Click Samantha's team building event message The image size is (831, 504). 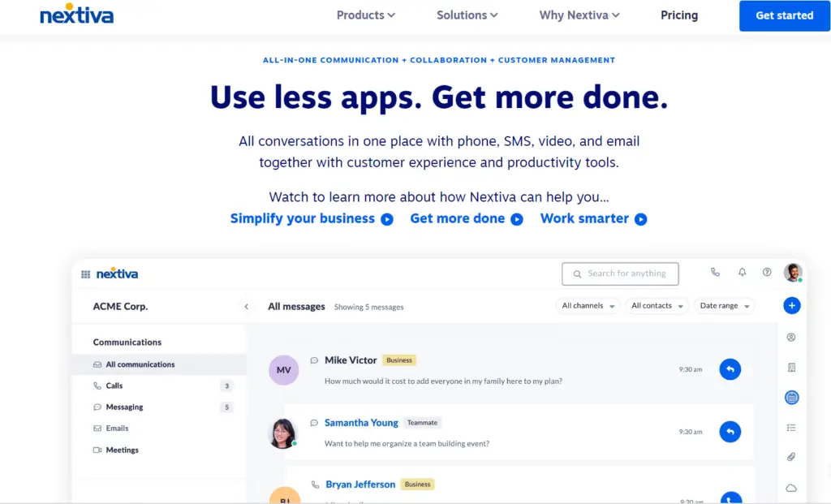[x=407, y=444]
